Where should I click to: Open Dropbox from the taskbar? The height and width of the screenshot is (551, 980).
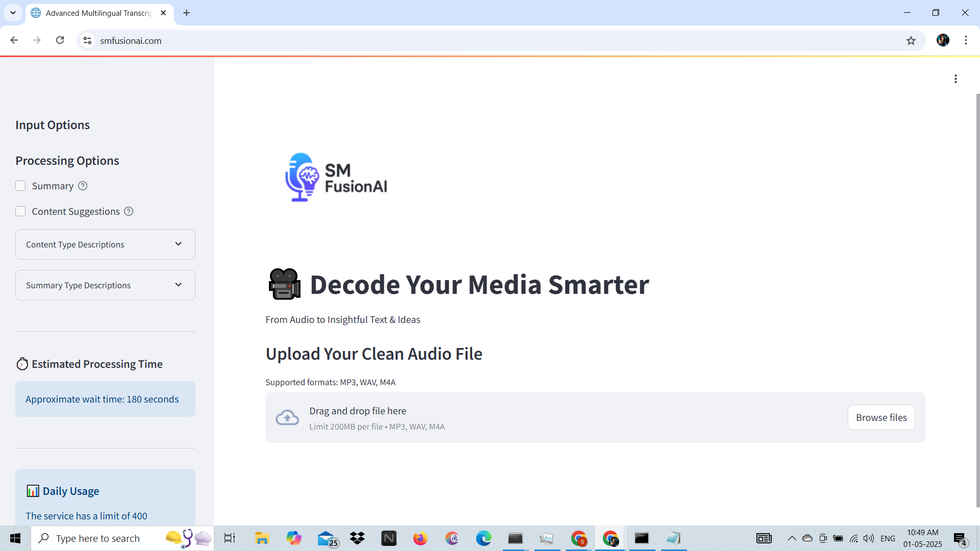pos(357,538)
